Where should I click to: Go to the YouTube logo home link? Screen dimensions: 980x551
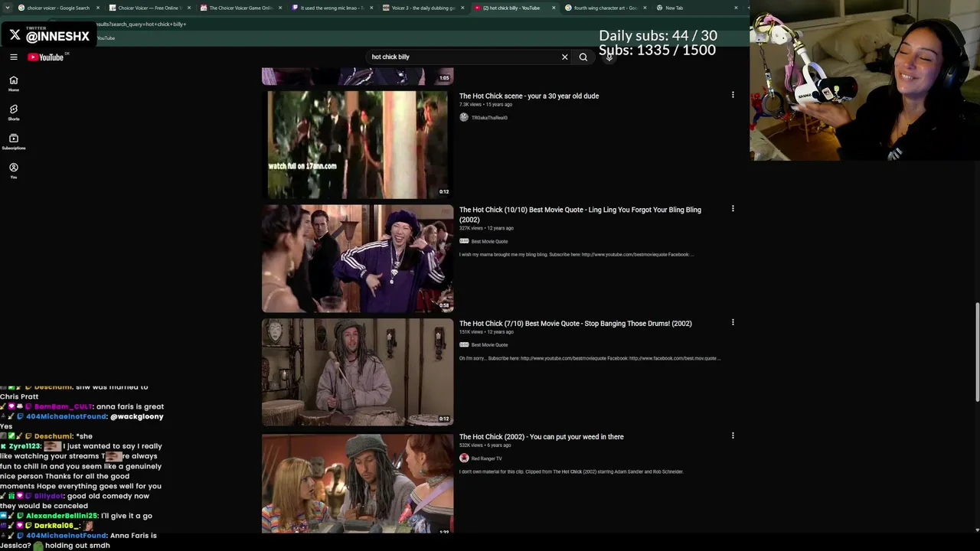46,57
